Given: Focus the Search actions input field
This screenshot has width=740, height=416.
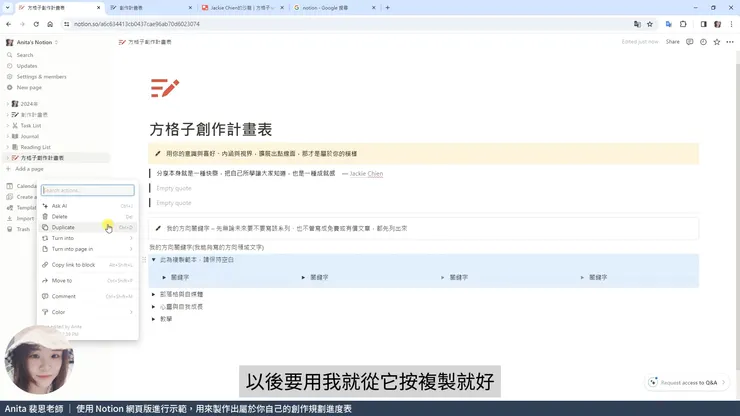Looking at the screenshot, I should 88,190.
